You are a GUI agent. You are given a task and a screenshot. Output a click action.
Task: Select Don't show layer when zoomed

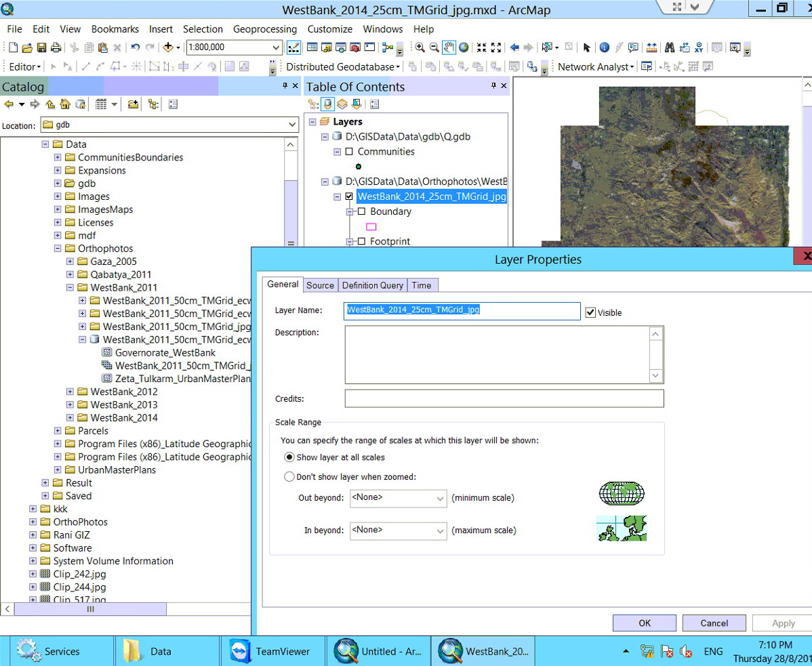(x=289, y=476)
